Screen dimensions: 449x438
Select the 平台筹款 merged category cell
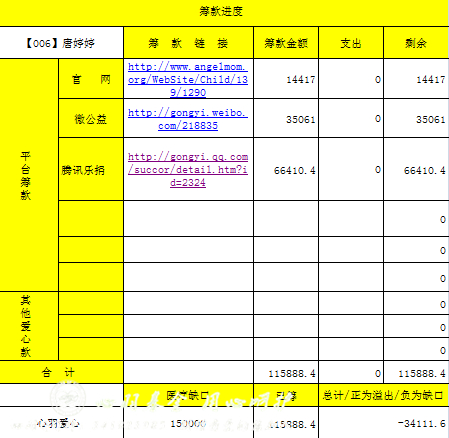[29, 175]
